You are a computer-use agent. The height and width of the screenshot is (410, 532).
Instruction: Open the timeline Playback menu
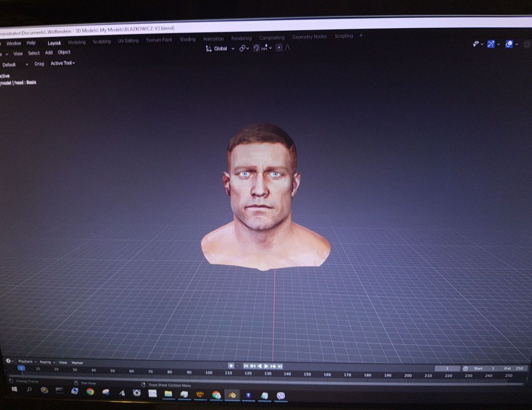[x=27, y=362]
